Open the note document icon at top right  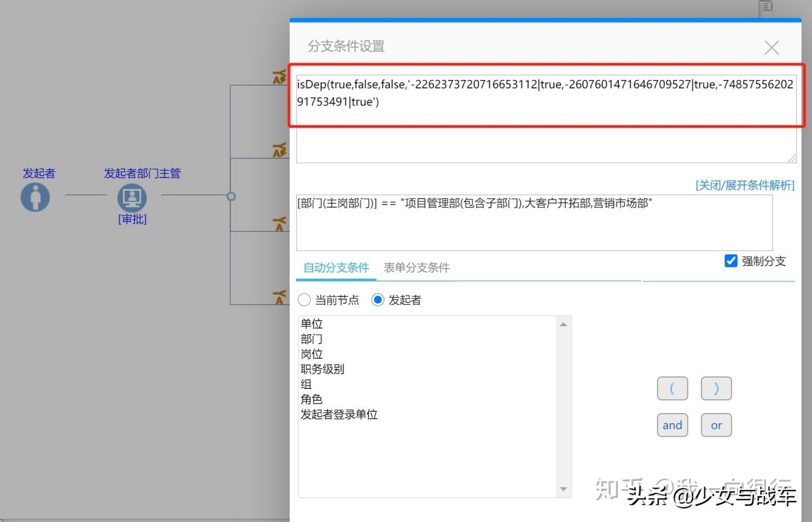tap(765, 7)
